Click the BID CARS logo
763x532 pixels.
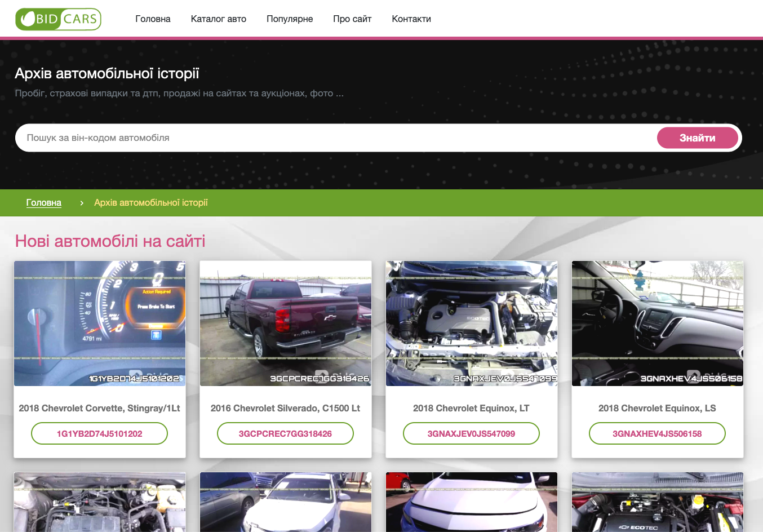58,19
